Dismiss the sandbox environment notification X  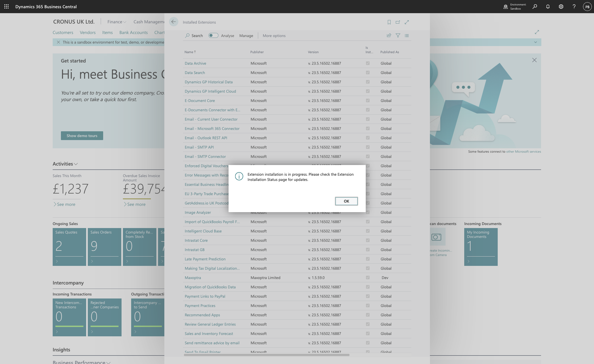point(58,42)
